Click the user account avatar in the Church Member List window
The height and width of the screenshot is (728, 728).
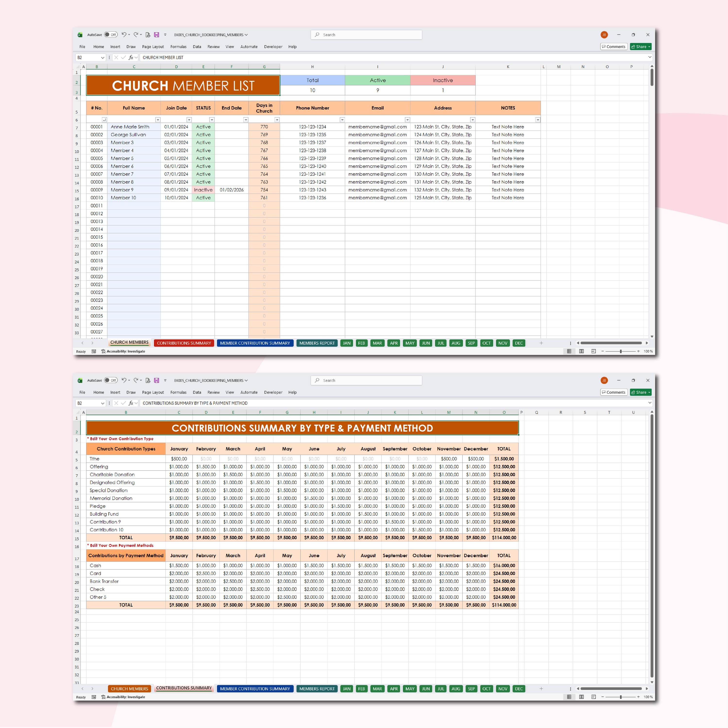point(604,35)
